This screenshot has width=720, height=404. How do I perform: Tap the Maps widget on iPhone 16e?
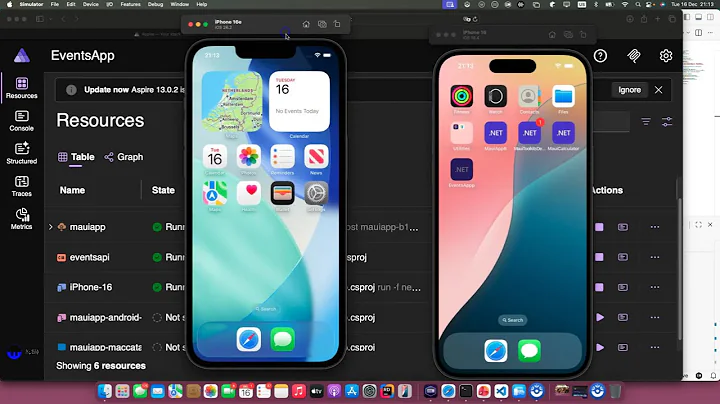click(x=232, y=101)
